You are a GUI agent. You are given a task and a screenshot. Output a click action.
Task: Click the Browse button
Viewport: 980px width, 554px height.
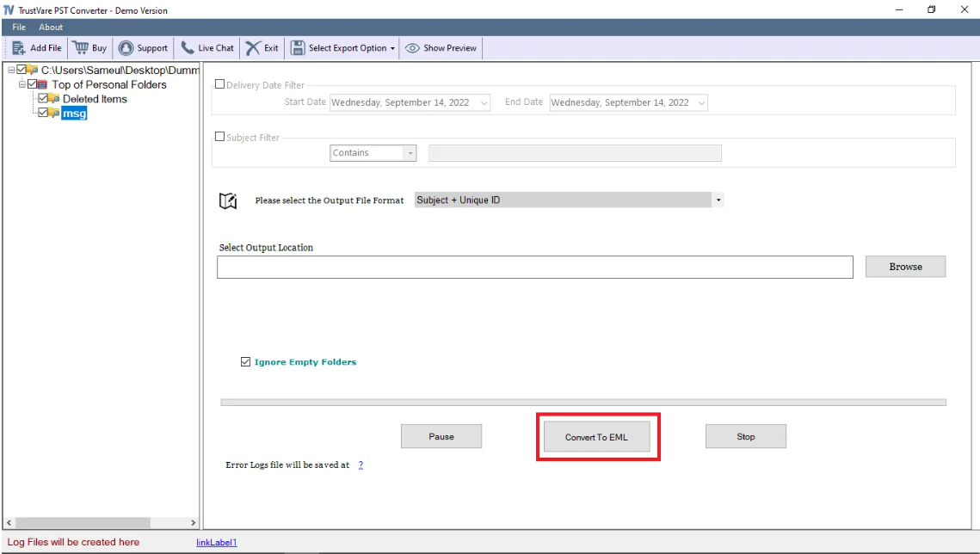pyautogui.click(x=906, y=267)
